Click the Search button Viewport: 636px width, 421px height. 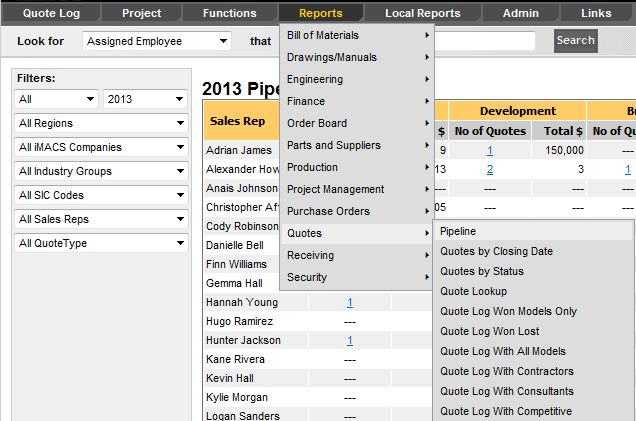tap(575, 41)
